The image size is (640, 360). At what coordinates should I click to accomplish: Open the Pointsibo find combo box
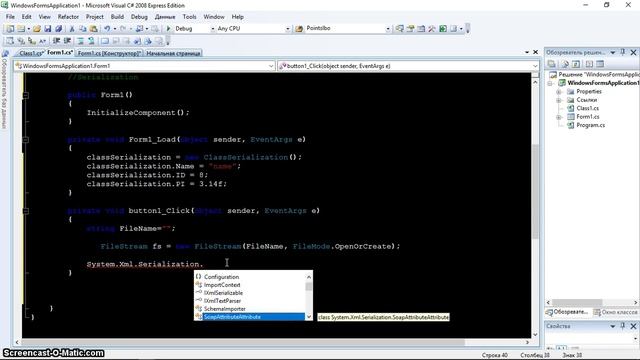click(387, 29)
